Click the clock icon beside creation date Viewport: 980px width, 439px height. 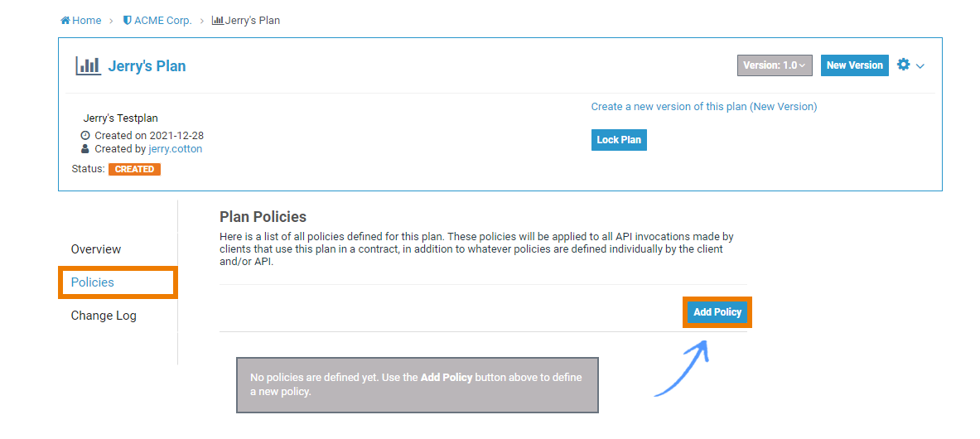point(85,135)
